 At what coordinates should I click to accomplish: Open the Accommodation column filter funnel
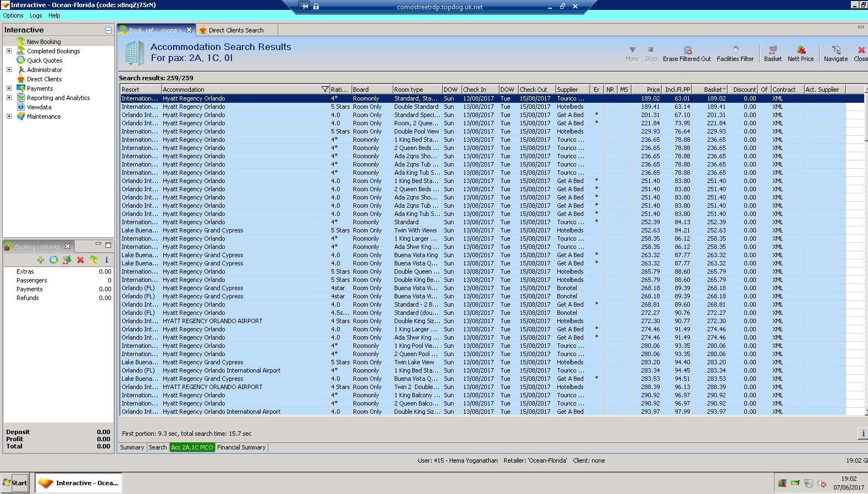coord(325,90)
